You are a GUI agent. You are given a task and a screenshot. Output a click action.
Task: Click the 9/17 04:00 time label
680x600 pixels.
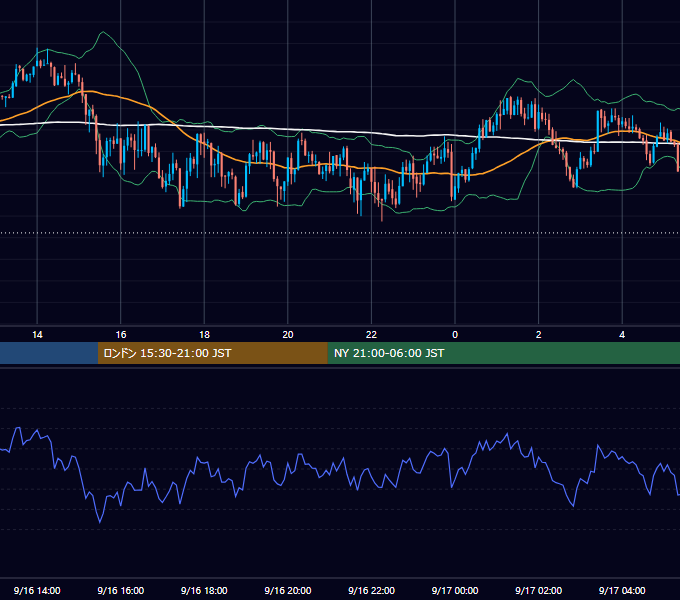point(622,590)
